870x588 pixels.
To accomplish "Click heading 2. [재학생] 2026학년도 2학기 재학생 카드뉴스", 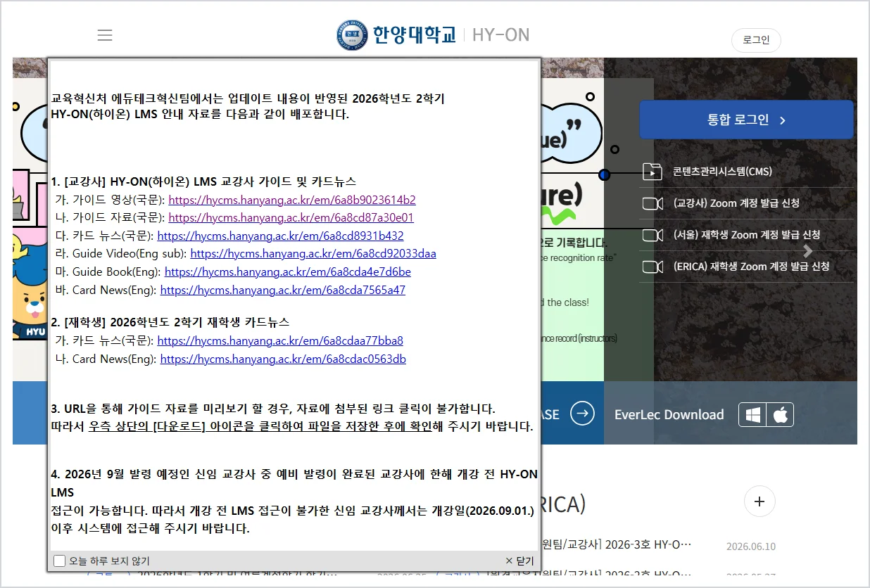I will coord(170,323).
